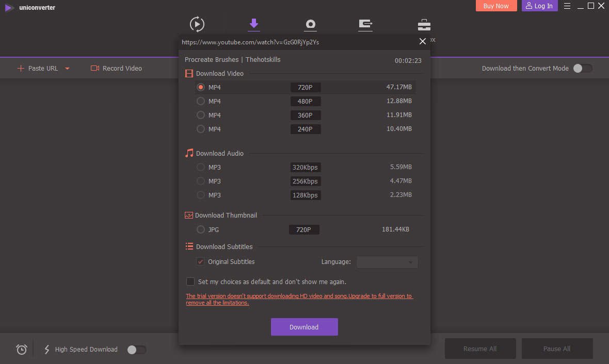Click the 11.91MB file size

point(399,115)
